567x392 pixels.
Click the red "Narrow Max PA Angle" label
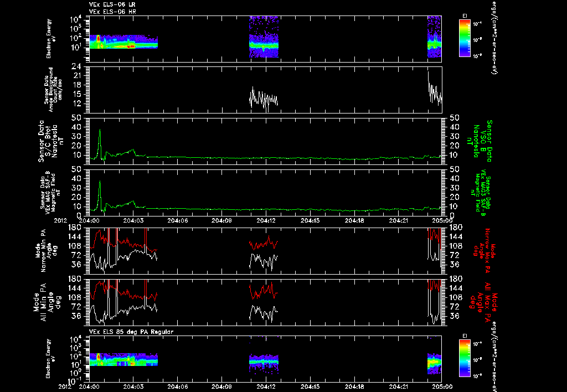pyautogui.click(x=484, y=250)
